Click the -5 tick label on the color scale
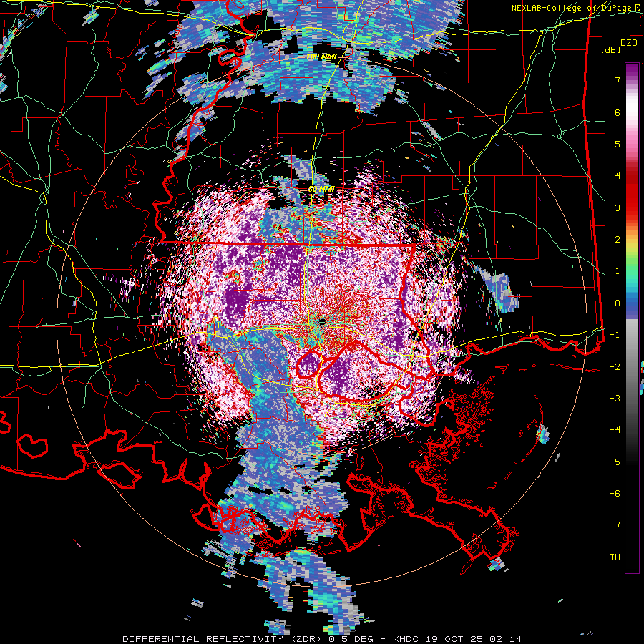Image resolution: width=644 pixels, height=644 pixels. 615,462
